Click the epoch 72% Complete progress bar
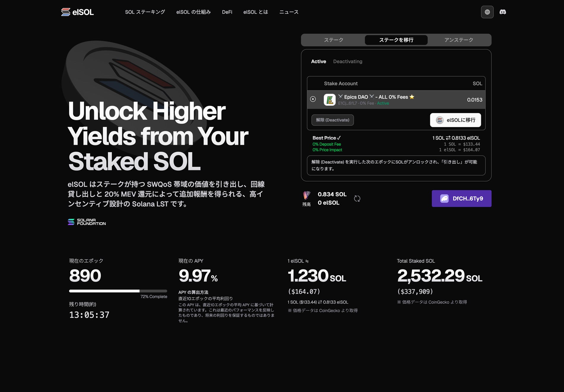The image size is (564, 392). point(118,291)
